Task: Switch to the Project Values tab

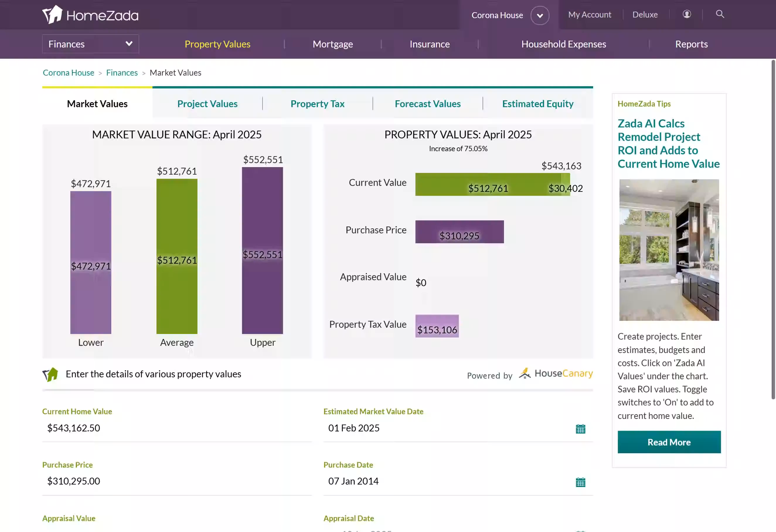Action: [x=207, y=104]
